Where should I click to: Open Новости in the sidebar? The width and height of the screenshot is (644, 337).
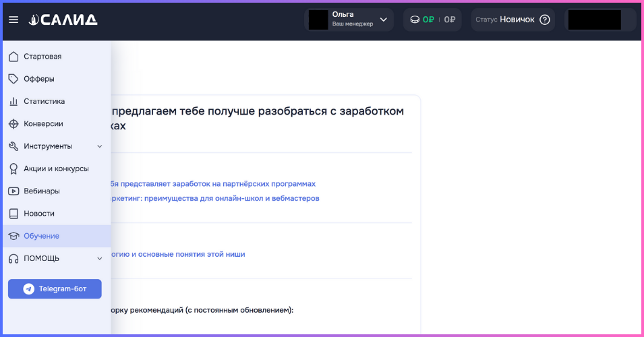(x=57, y=214)
